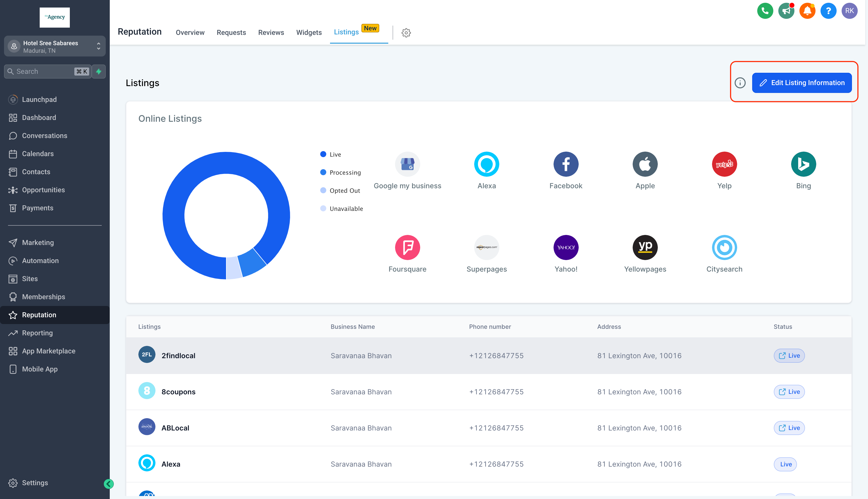Viewport: 868px width, 499px height.
Task: Click the green phone dialer icon
Action: coord(765,11)
